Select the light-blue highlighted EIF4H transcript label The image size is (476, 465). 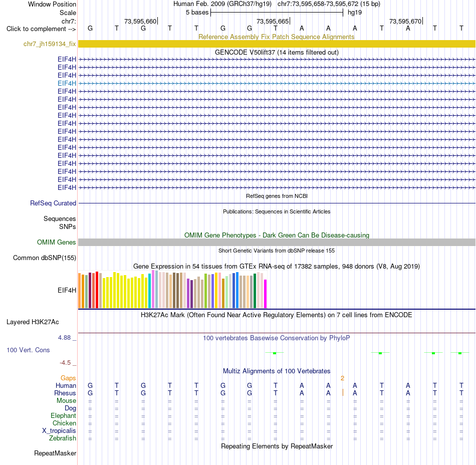tap(67, 83)
